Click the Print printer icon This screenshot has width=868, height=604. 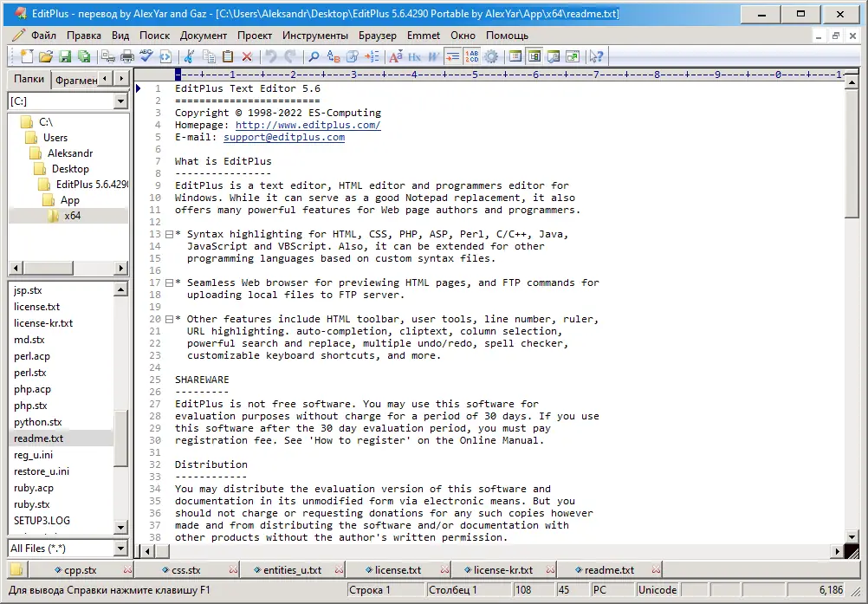click(127, 56)
